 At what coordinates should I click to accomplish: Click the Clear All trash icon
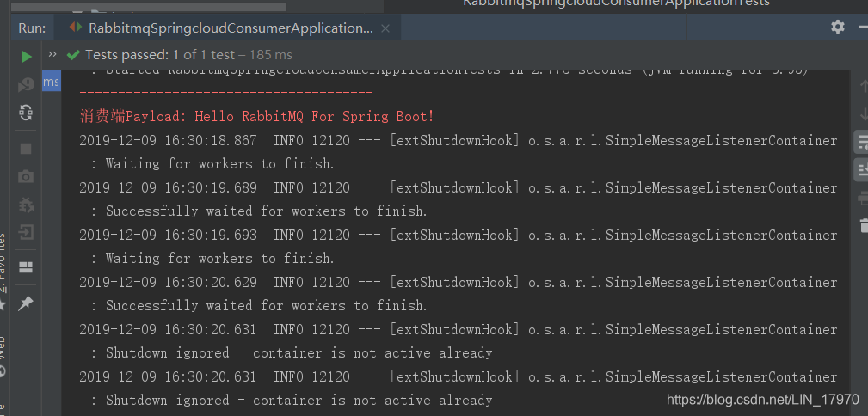[x=864, y=225]
